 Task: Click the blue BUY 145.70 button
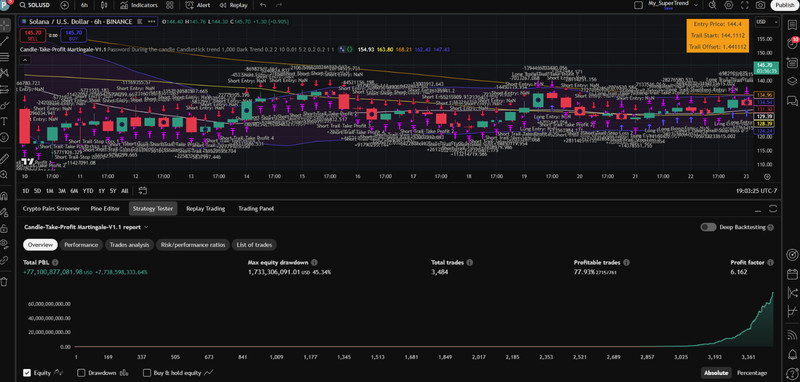point(73,35)
